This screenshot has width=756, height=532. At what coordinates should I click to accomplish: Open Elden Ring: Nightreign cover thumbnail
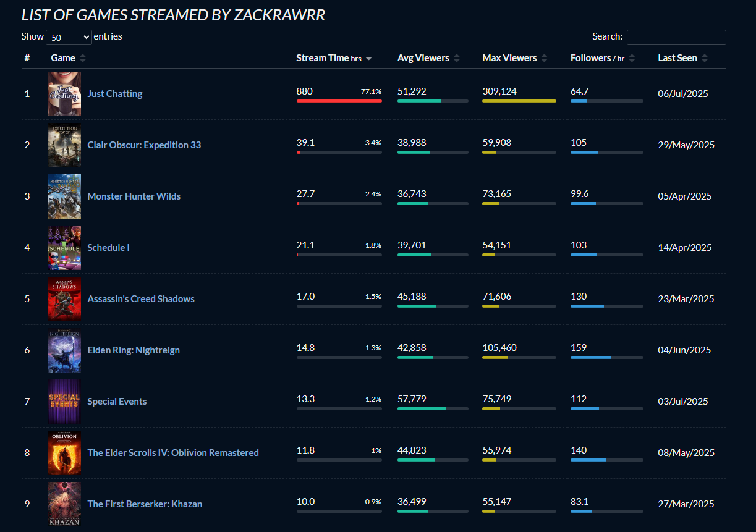tap(64, 350)
